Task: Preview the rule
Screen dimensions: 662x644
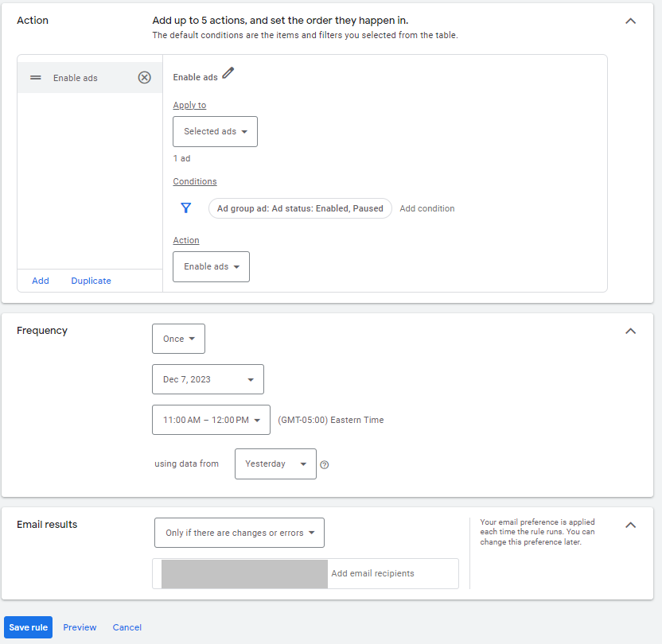Action: (x=80, y=627)
